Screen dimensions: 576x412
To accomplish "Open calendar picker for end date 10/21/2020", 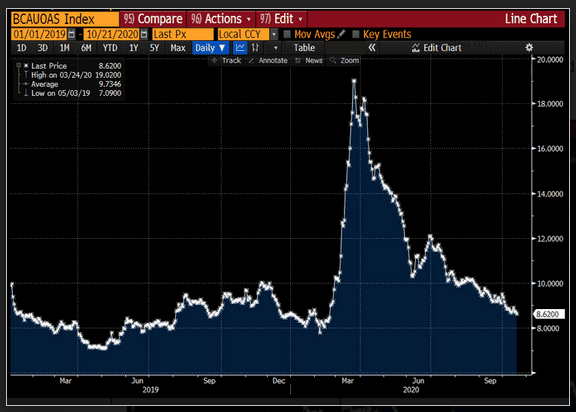I will 144,34.
